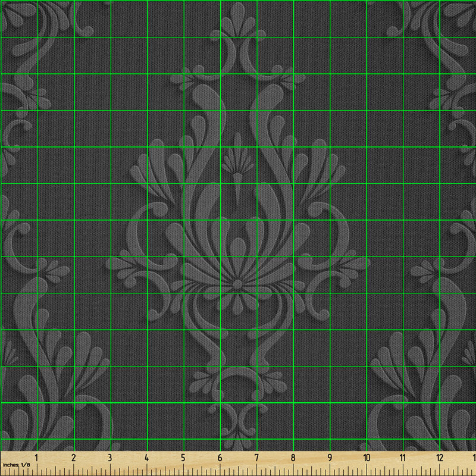This screenshot has height=476, width=476.
Task: Click the number 9 on the ruler
Action: [x=330, y=458]
